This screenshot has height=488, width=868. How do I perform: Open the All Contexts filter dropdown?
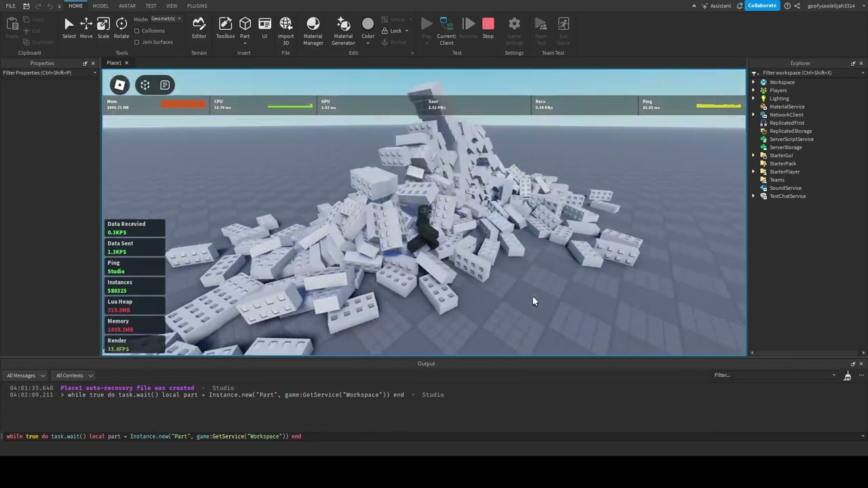74,375
